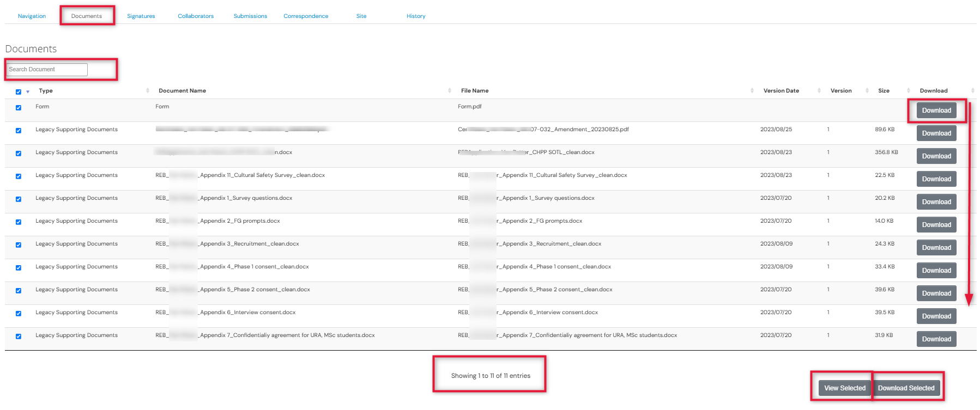Download the Amendment_20230825.pdf file

936,133
